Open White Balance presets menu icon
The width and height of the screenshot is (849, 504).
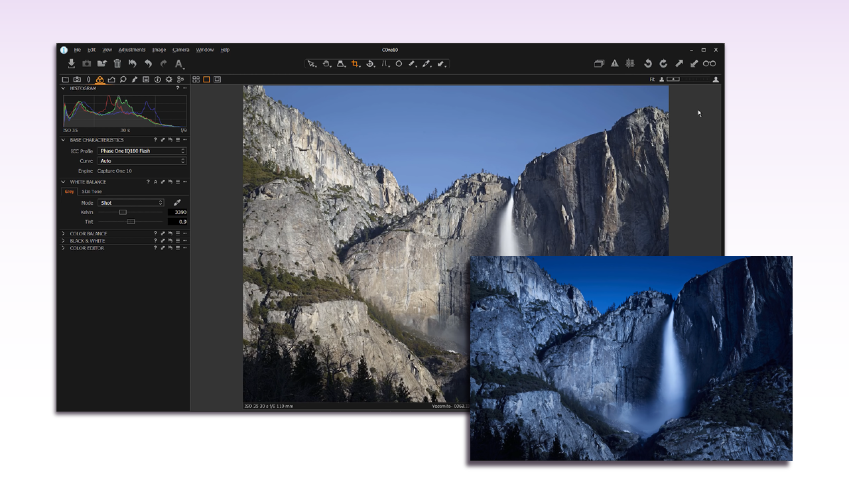coord(178,182)
